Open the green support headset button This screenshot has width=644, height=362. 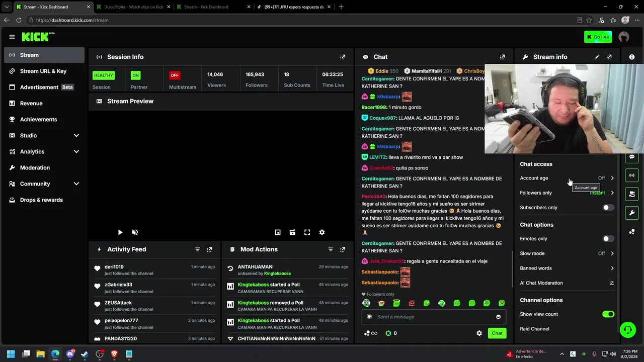627,330
